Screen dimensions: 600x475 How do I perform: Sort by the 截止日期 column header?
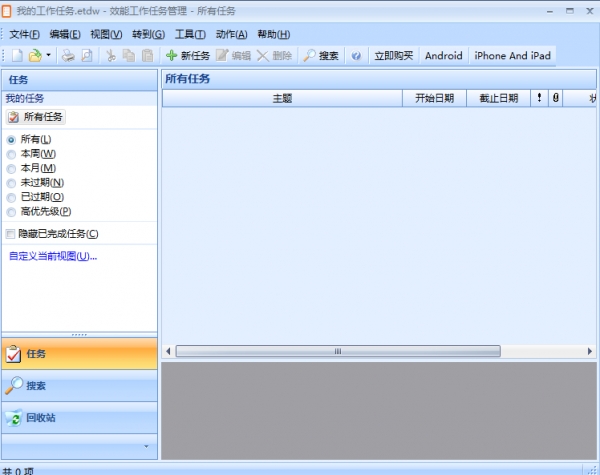click(x=499, y=98)
